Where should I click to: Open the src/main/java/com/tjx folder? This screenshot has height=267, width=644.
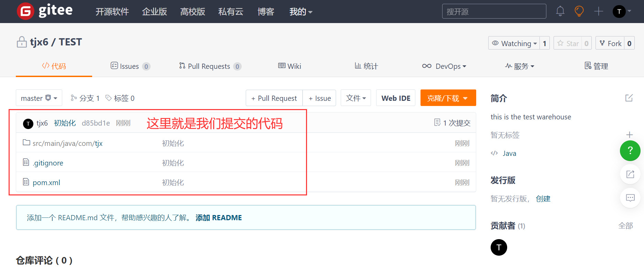67,143
